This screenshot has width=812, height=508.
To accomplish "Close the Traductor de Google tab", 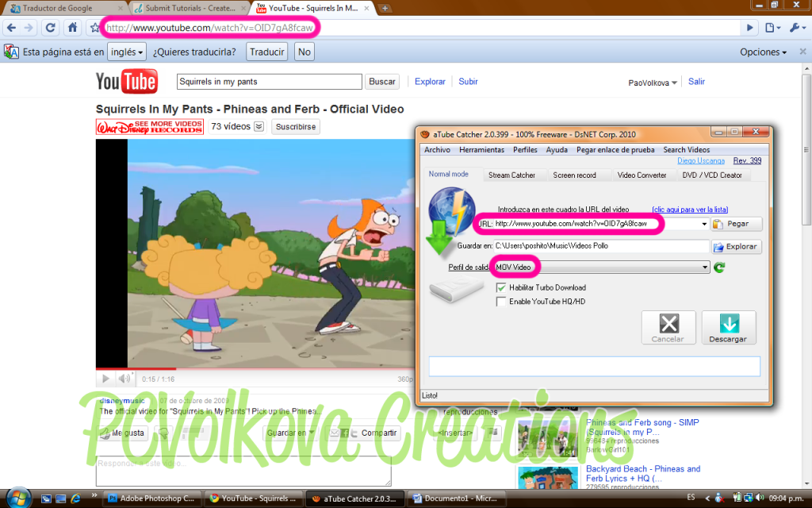I will click(x=121, y=8).
